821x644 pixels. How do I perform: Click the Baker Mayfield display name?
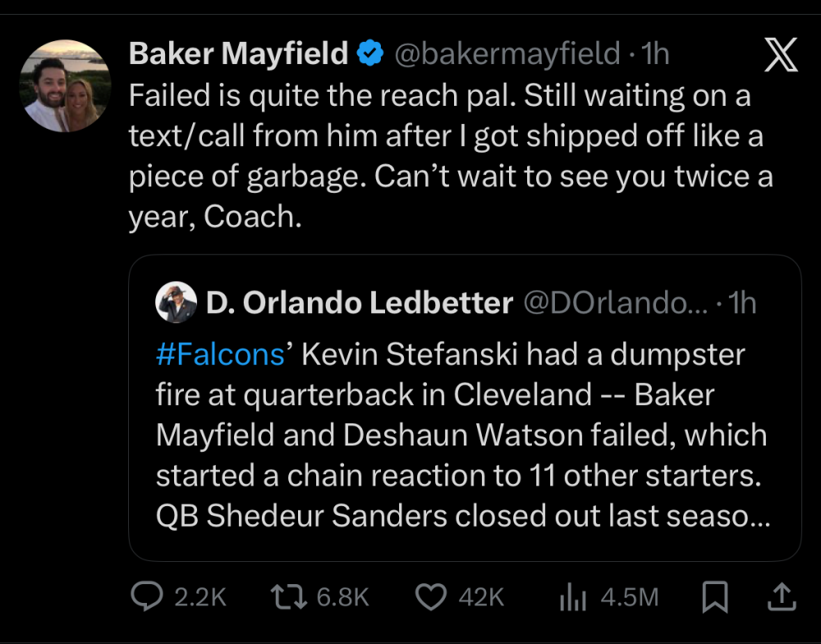click(x=239, y=54)
